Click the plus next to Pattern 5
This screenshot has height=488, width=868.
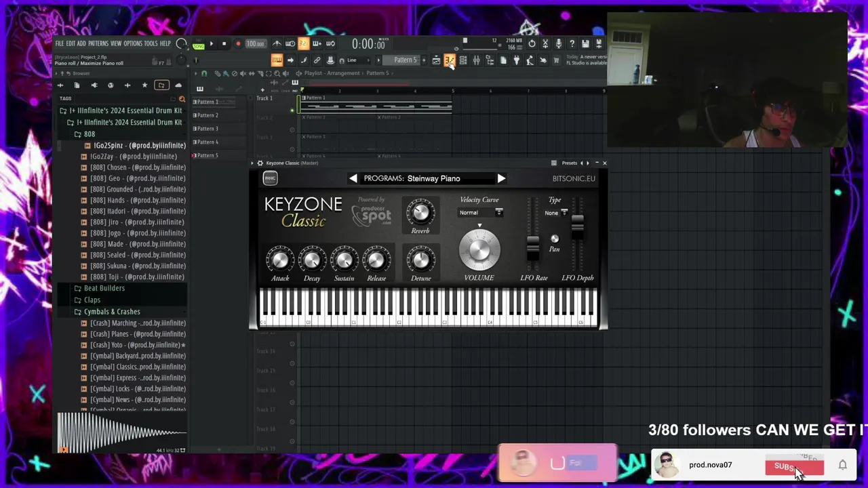424,60
